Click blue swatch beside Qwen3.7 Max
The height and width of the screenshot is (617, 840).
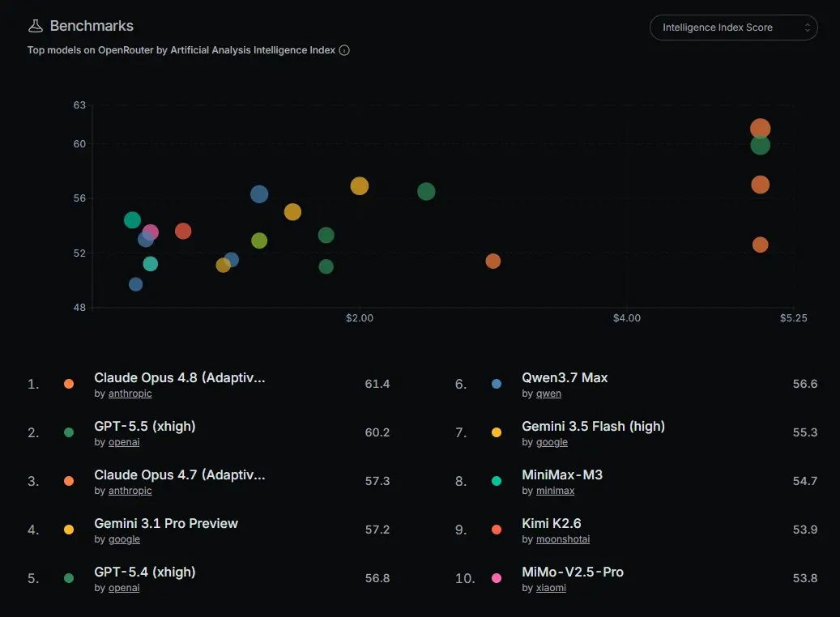click(497, 384)
